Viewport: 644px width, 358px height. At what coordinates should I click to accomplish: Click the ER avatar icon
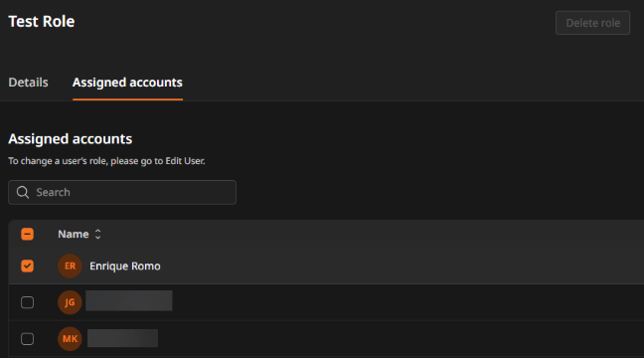point(70,266)
